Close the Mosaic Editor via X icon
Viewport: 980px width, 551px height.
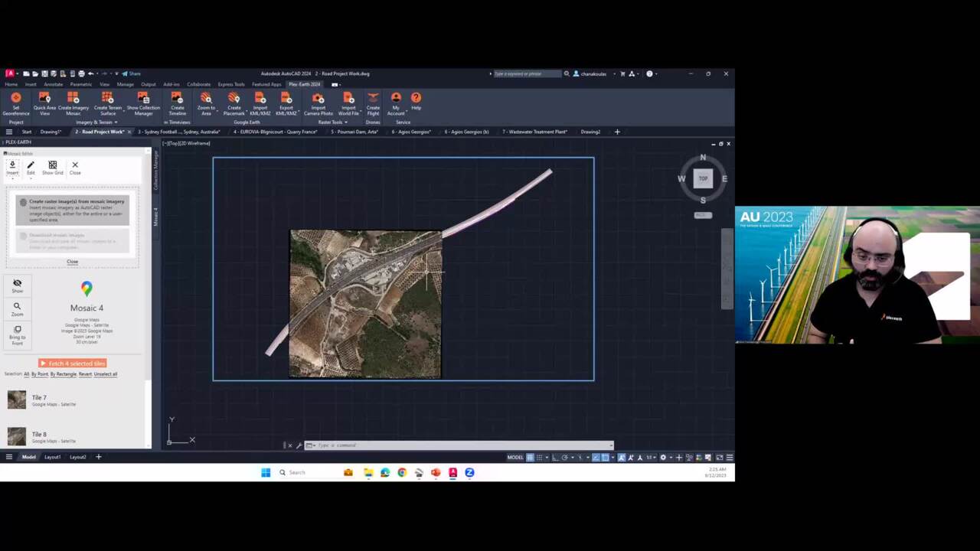[75, 165]
